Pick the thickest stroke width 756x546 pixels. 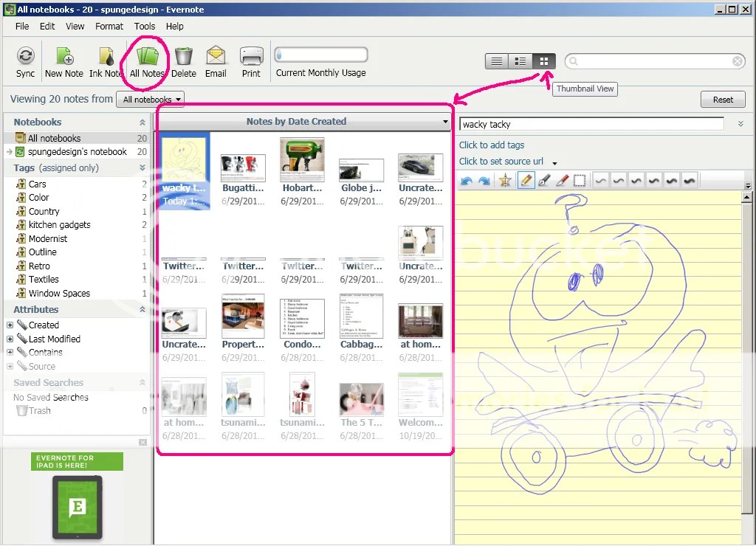(x=690, y=181)
